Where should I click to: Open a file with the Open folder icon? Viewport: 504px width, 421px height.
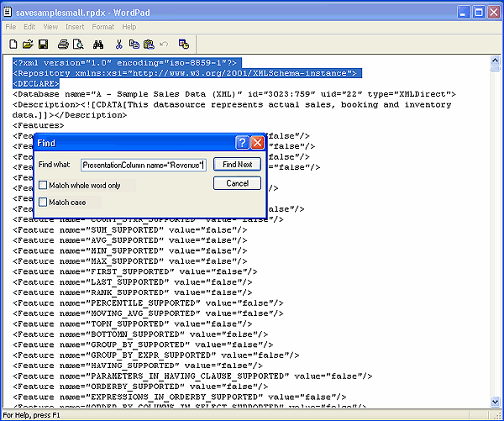point(28,44)
